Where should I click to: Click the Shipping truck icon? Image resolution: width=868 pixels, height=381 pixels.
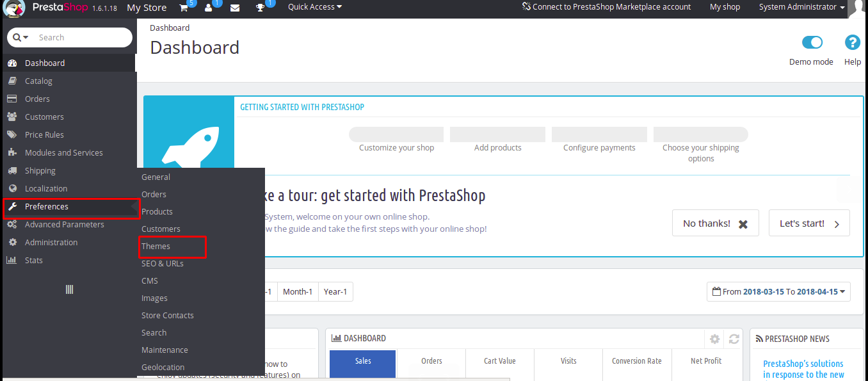pyautogui.click(x=12, y=170)
